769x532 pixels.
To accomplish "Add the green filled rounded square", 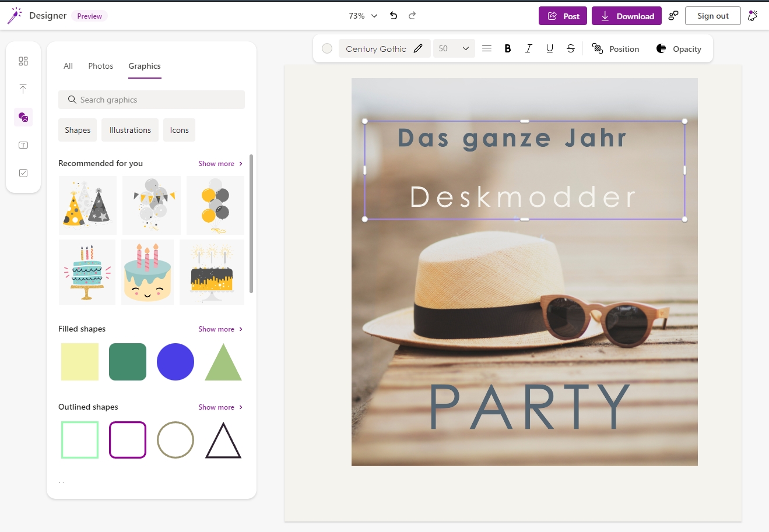I will pos(128,362).
